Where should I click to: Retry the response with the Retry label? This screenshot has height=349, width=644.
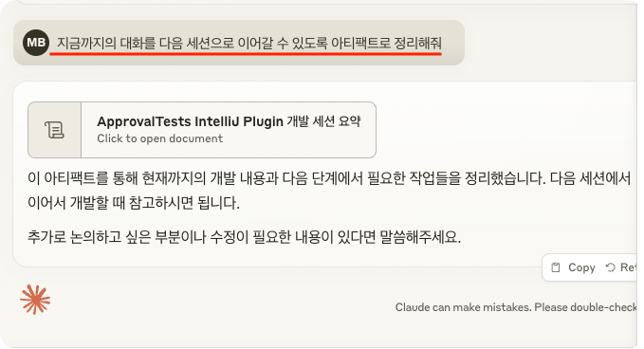[x=628, y=267]
